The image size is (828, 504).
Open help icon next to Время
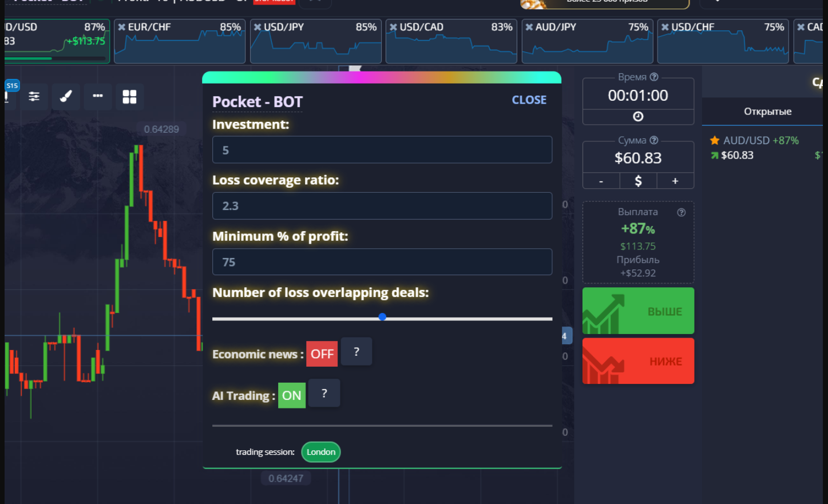click(654, 77)
